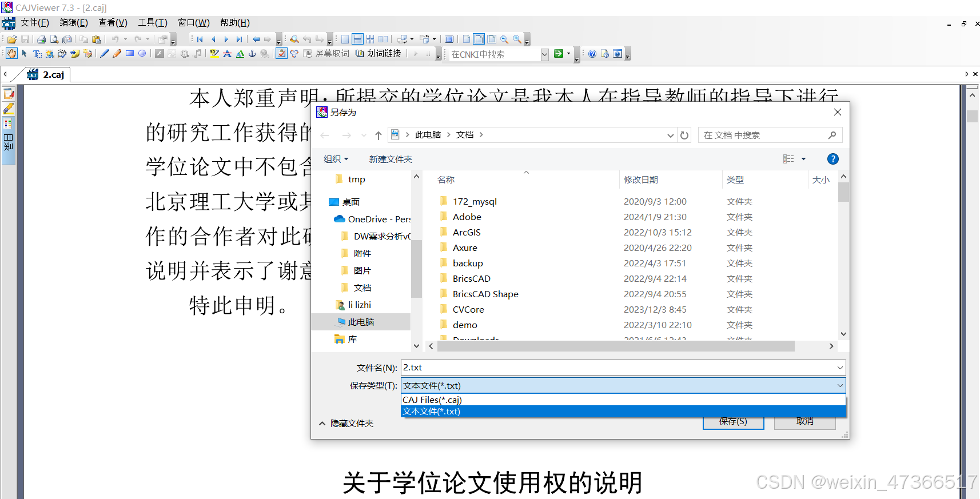
Task: Select the text highlight tool
Action: click(x=214, y=54)
